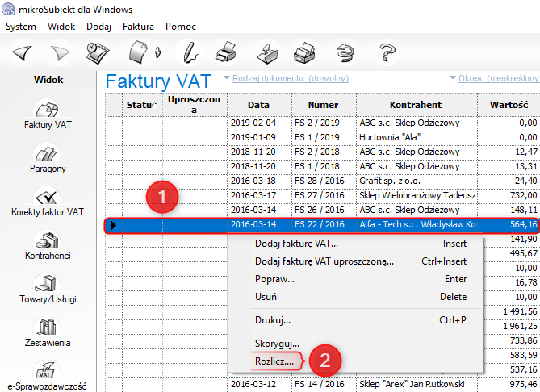Select invoice FS 27 / 2016 row
Viewport: 540px width, 392px height.
[322, 195]
